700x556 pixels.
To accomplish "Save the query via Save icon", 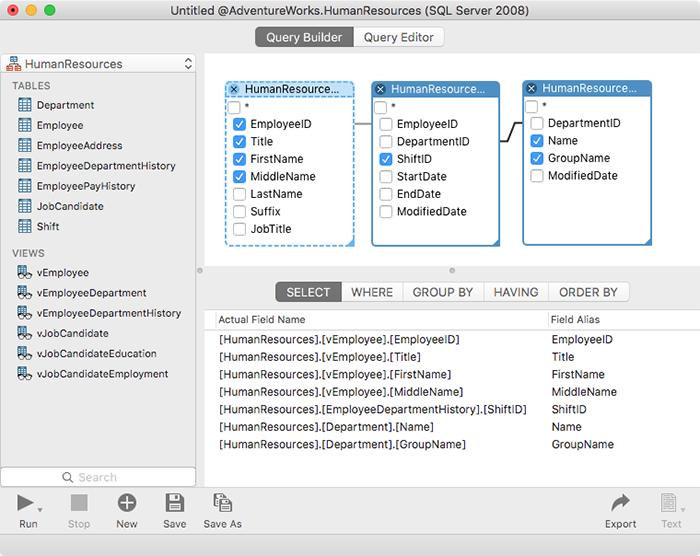I will point(175,503).
